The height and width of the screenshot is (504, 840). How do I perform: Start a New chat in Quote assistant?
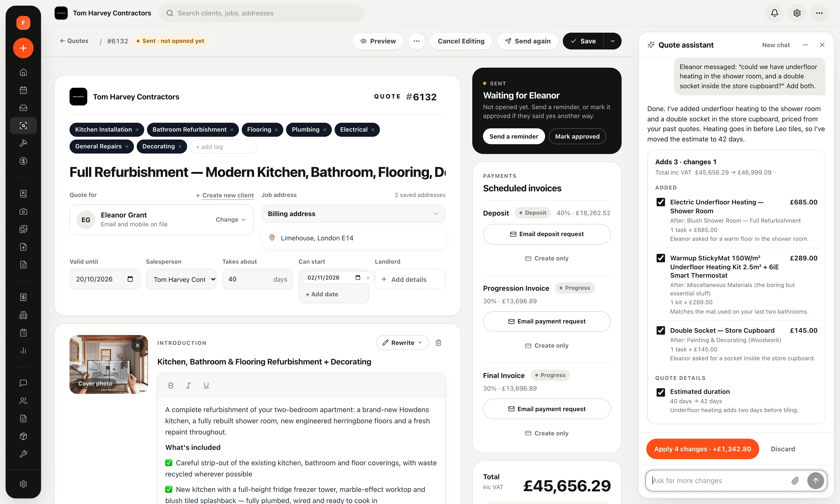pos(776,45)
